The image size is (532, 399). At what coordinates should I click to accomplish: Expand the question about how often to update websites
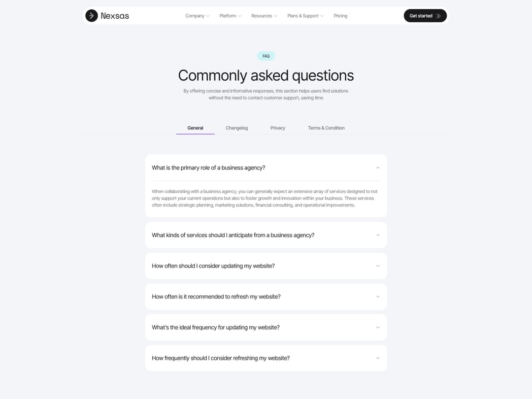click(x=266, y=266)
